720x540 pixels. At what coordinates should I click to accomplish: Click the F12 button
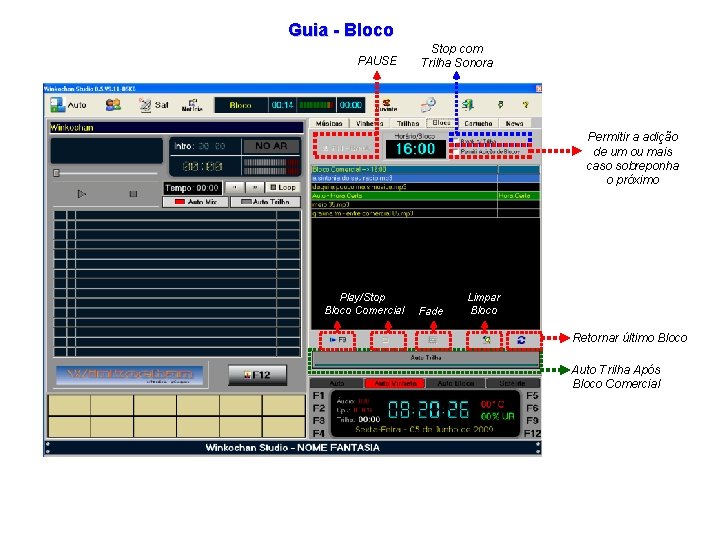[257, 375]
